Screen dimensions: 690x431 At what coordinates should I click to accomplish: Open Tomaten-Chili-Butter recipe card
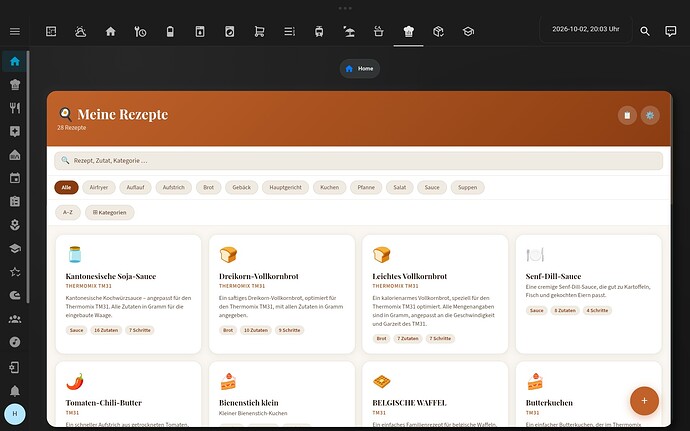point(128,394)
